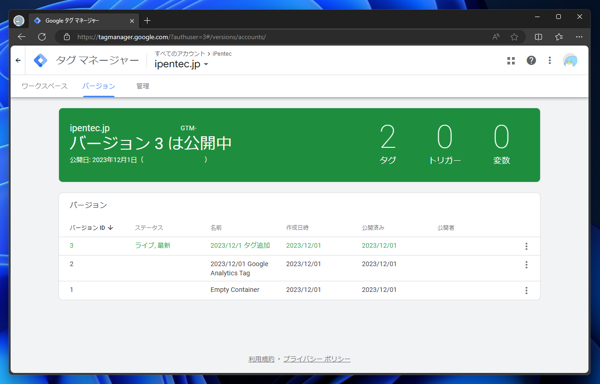
Task: Click version ID 1 cell
Action: click(x=72, y=290)
